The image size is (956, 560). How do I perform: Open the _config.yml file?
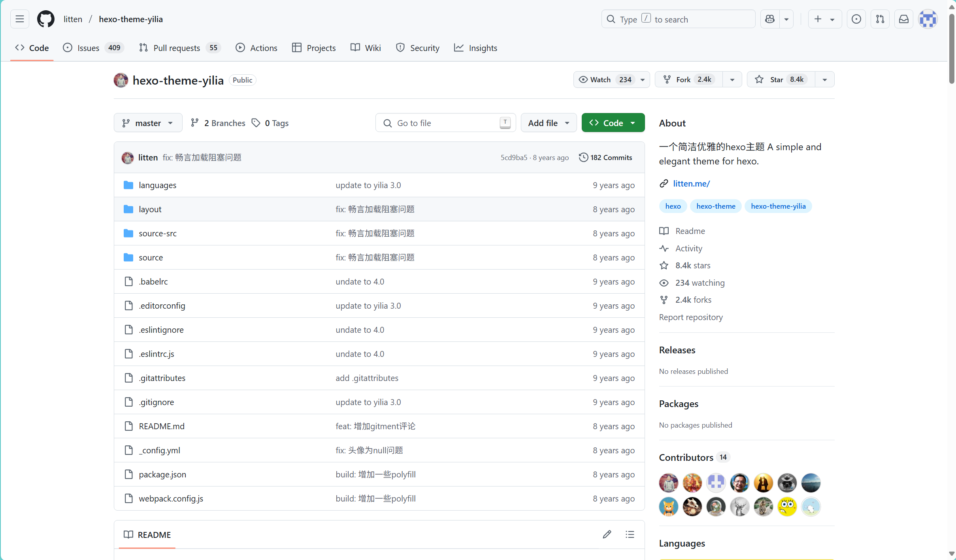click(160, 450)
